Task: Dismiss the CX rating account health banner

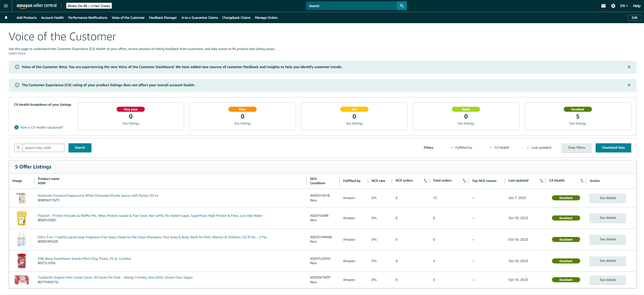Action: coord(629,85)
